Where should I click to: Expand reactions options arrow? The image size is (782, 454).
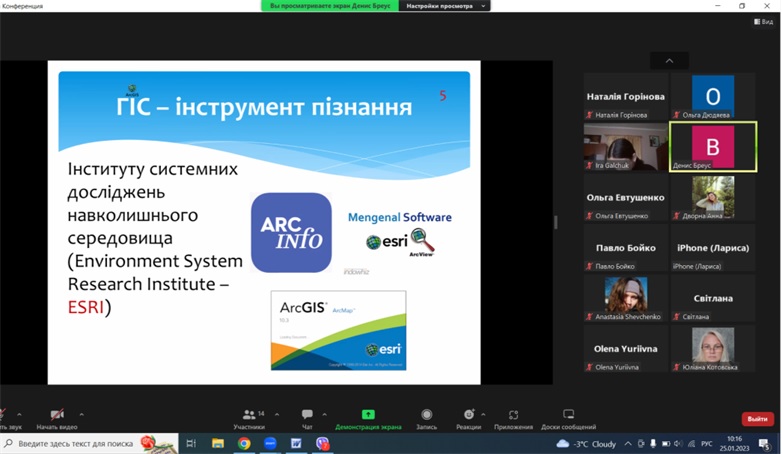pyautogui.click(x=483, y=414)
